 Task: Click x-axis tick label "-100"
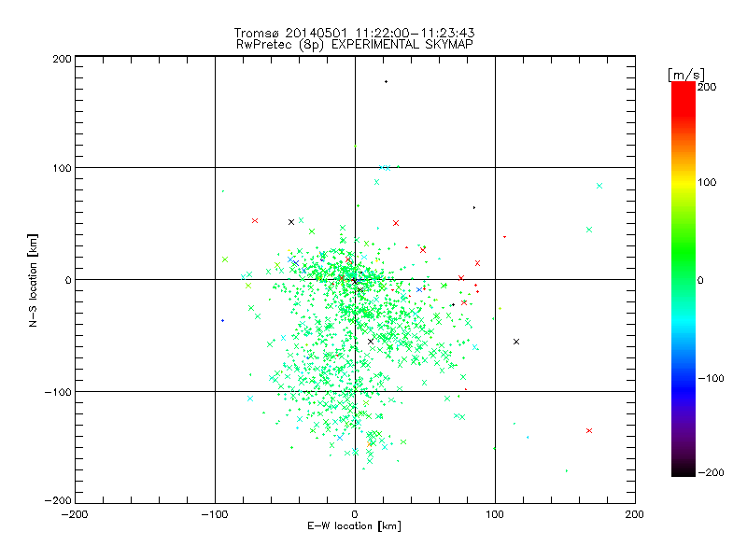215,514
